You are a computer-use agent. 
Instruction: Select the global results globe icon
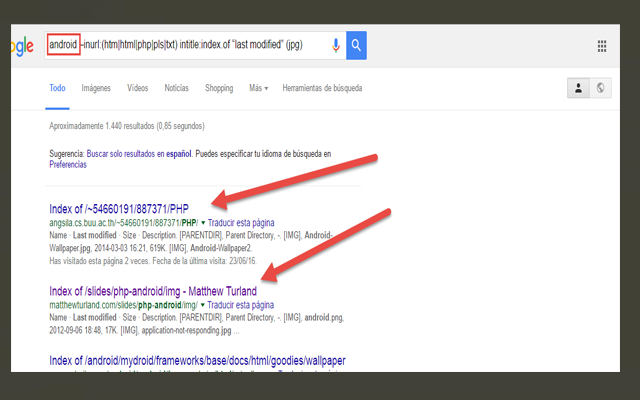[600, 88]
